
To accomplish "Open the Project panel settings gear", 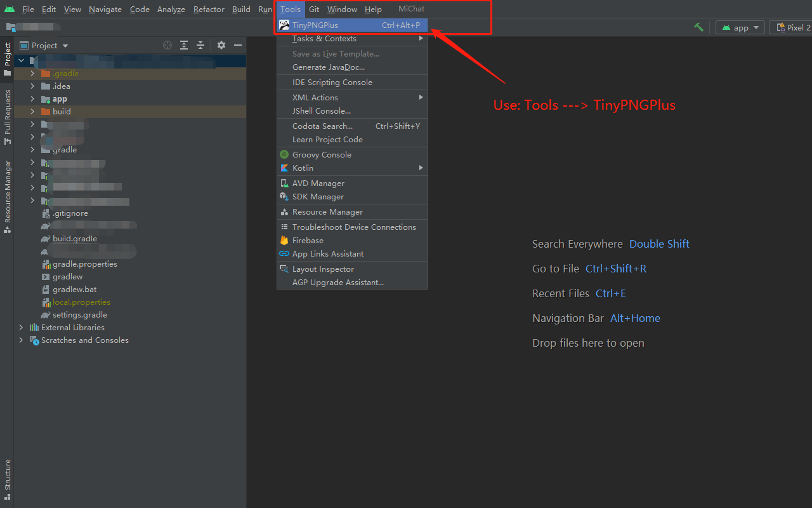I will click(x=220, y=45).
